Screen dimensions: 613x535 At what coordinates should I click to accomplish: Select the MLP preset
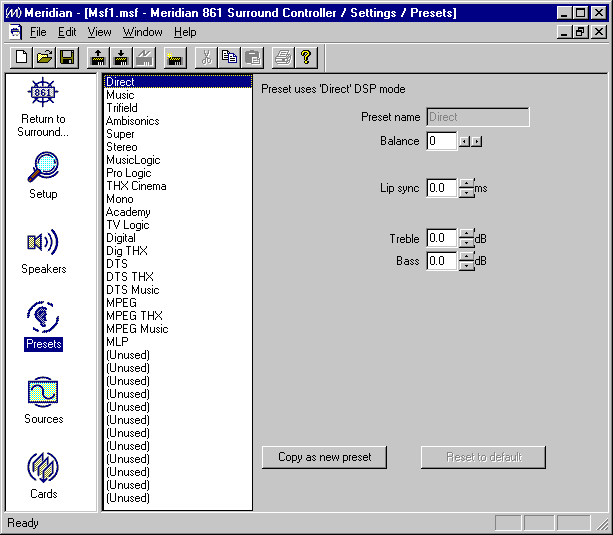178,342
